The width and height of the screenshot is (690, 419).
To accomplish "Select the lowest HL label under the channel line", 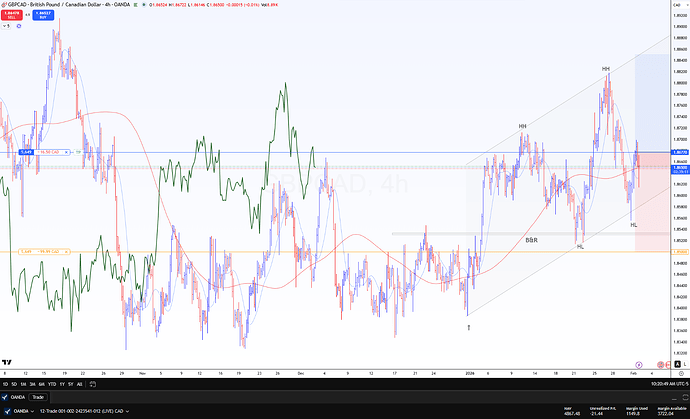I will point(580,247).
